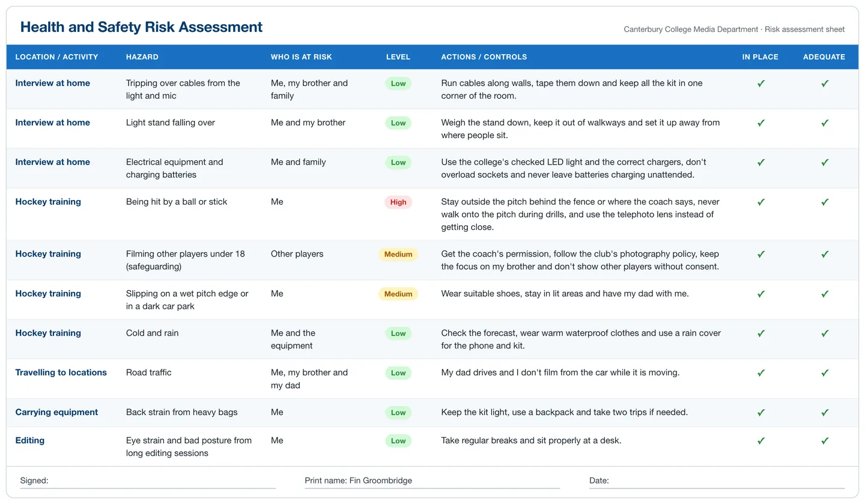The height and width of the screenshot is (504, 865).
Task: Click the In Place tick for tripping over cables
Action: click(x=760, y=83)
